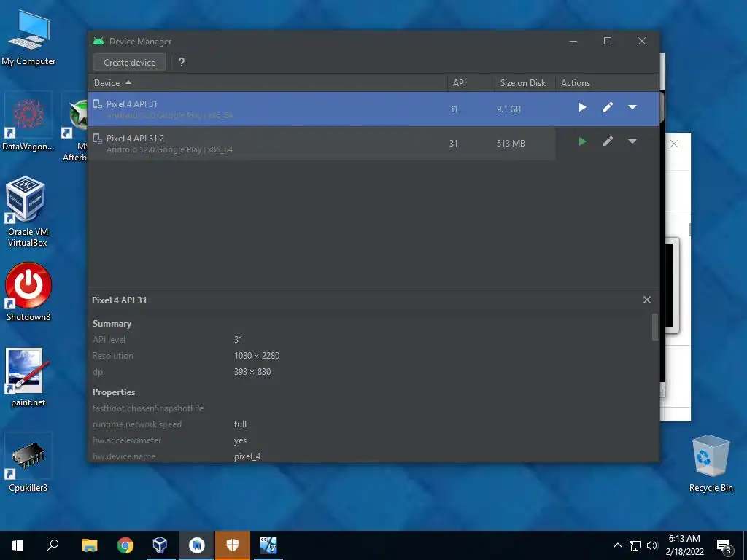Click the pixel_4 device name value
The image size is (747, 560).
(247, 456)
